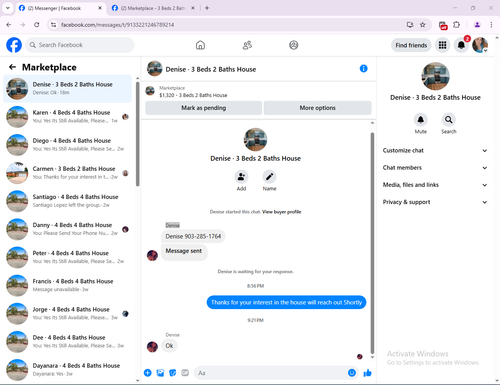Open the Friends icon in top navigation
The height and width of the screenshot is (385, 500).
pyautogui.click(x=247, y=45)
